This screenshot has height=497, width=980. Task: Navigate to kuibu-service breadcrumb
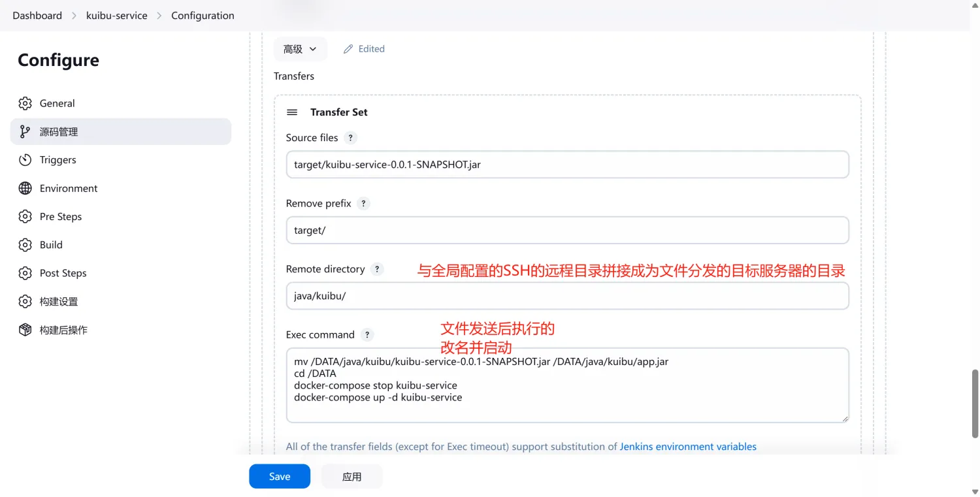(117, 16)
